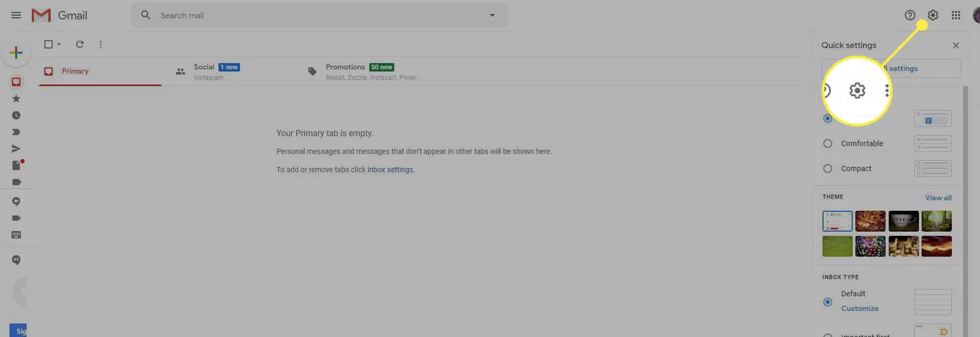Open Important mail arrow icon
Viewport: 980px width, 337px height.
point(16,132)
